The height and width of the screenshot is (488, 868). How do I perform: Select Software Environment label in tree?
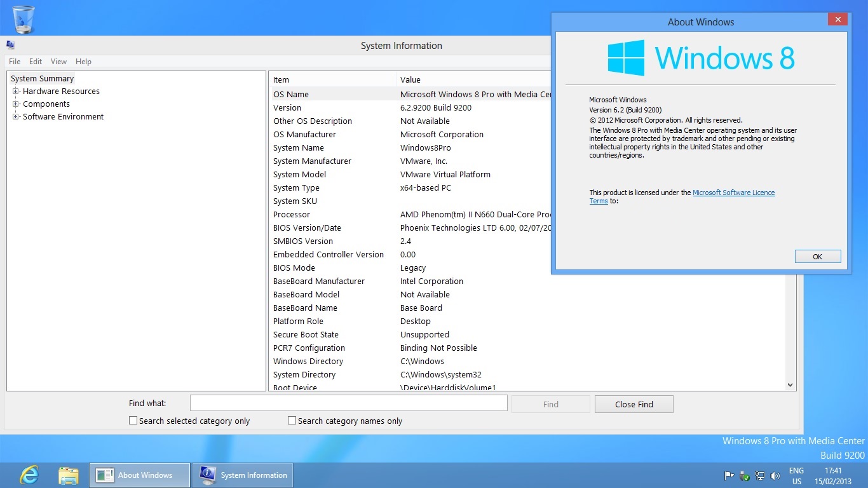click(63, 116)
